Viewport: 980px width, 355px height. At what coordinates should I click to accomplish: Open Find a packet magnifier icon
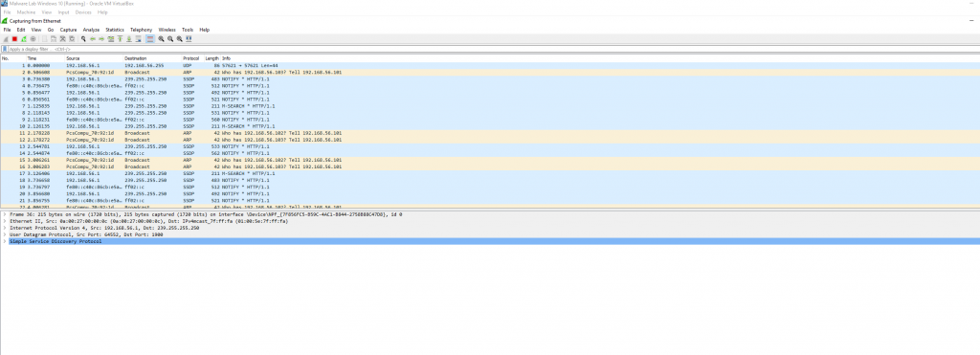(x=83, y=38)
